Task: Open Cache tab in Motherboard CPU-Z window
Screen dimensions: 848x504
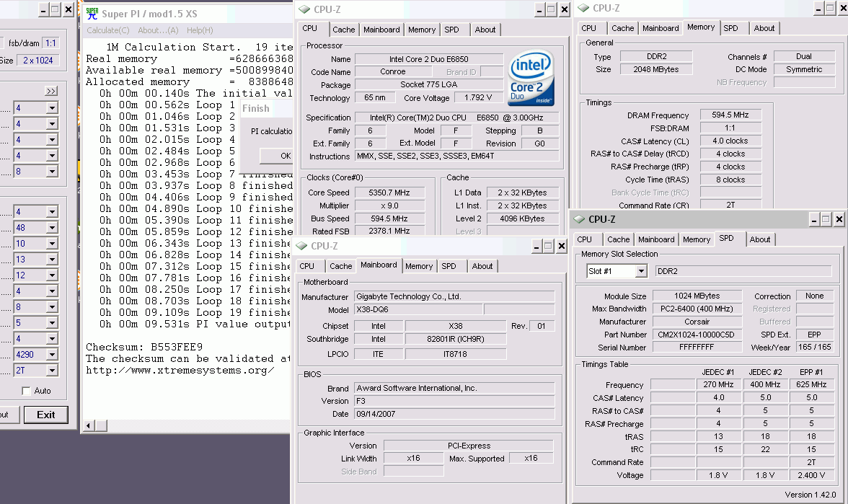Action: 340,266
